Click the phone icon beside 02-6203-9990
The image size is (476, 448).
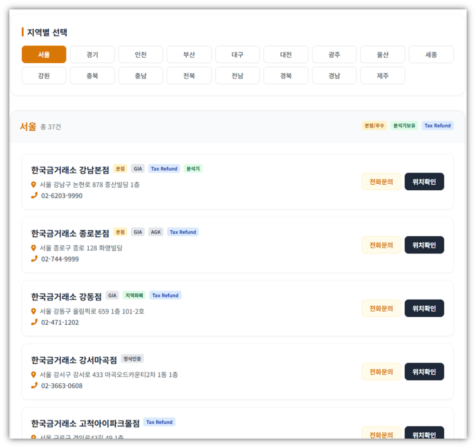pyautogui.click(x=34, y=195)
